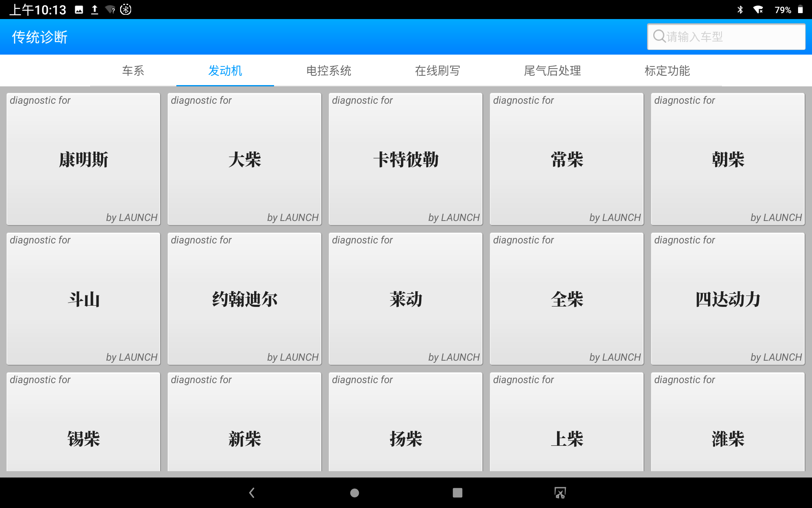This screenshot has width=812, height=508.
Task: Switch to 尾气后处理 tab
Action: (552, 71)
